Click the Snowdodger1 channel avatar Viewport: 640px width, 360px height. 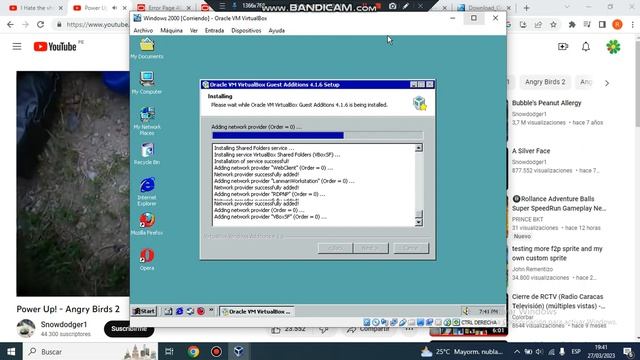click(26, 328)
